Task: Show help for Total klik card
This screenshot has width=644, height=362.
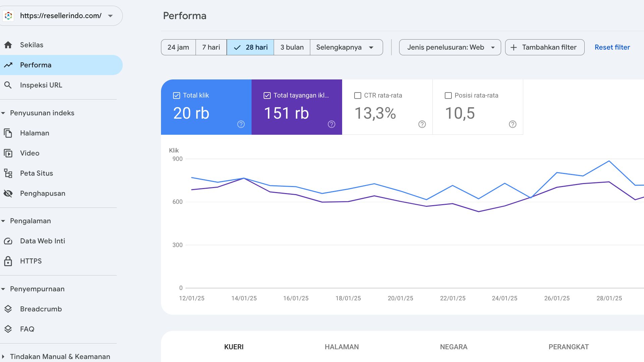Action: 241,124
